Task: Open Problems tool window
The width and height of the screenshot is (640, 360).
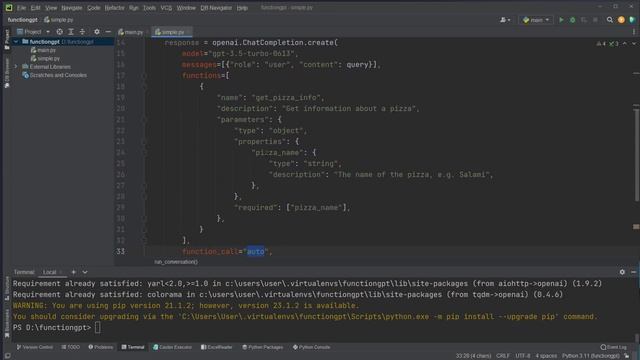Action: pyautogui.click(x=101, y=347)
